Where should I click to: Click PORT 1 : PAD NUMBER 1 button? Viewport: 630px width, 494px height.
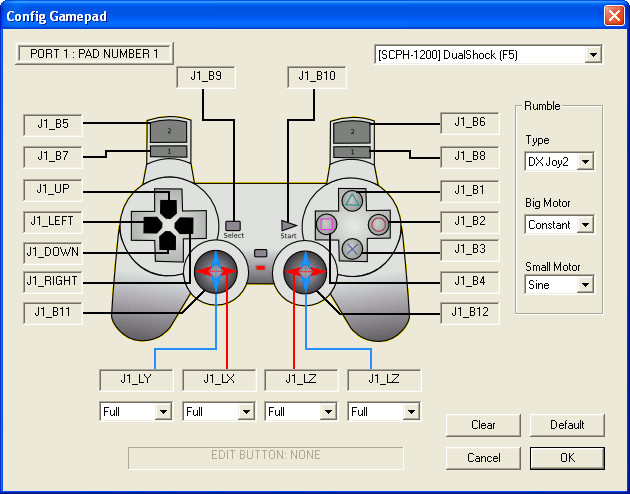click(94, 53)
